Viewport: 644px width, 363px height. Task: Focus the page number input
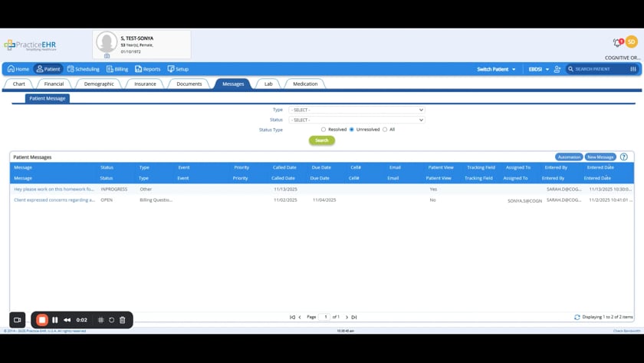pos(324,317)
